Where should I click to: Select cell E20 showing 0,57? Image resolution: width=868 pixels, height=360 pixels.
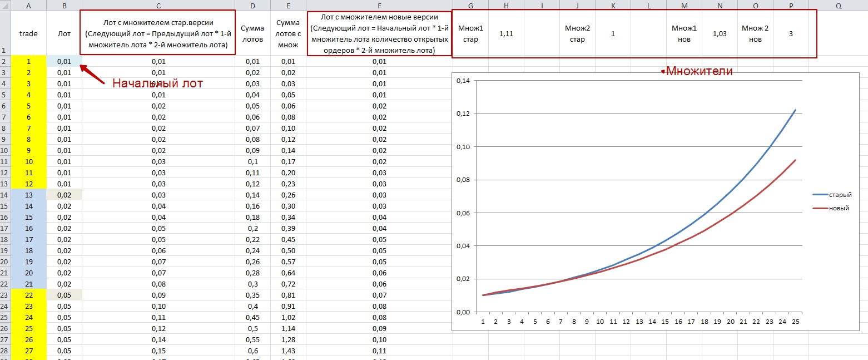coord(288,262)
